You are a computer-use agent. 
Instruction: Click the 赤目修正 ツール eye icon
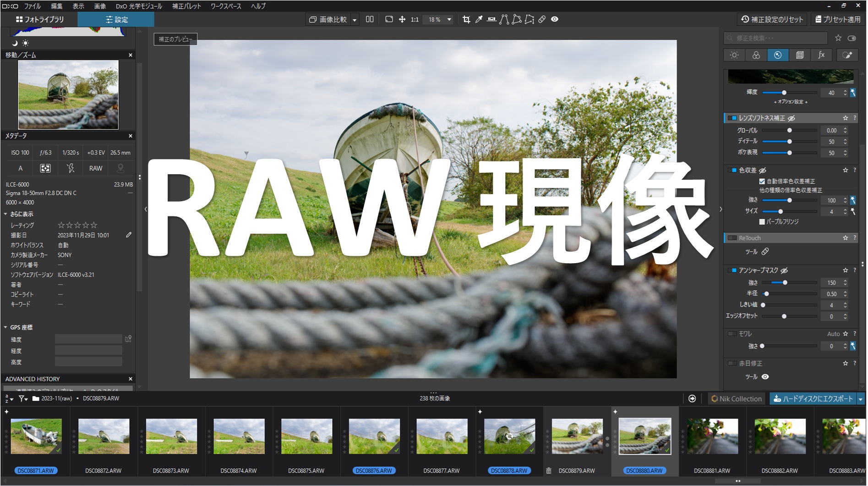765,377
